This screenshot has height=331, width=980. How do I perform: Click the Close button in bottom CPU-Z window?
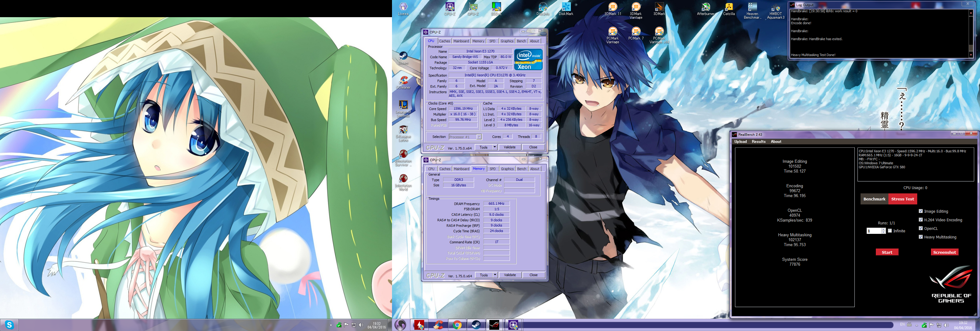[x=533, y=275]
